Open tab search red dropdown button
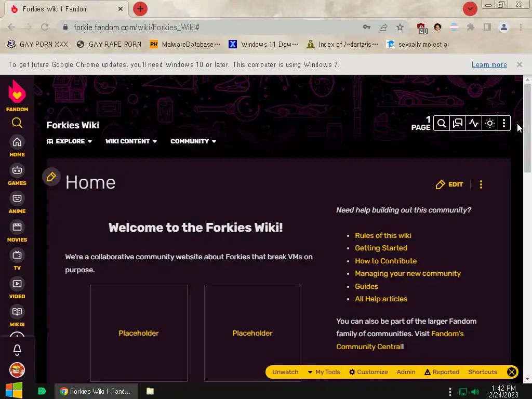 click(x=470, y=9)
